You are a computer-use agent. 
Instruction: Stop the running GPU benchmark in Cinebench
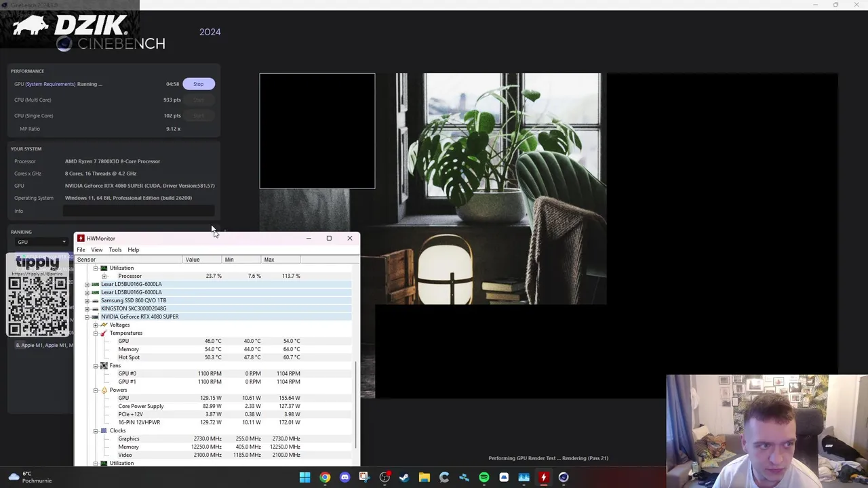click(x=198, y=84)
